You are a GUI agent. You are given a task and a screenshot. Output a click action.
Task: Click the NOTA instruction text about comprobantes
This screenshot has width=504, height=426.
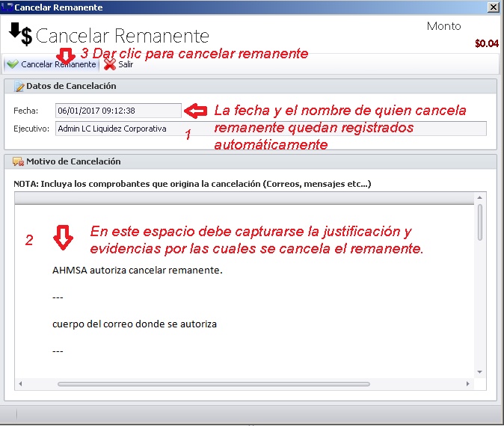point(192,184)
